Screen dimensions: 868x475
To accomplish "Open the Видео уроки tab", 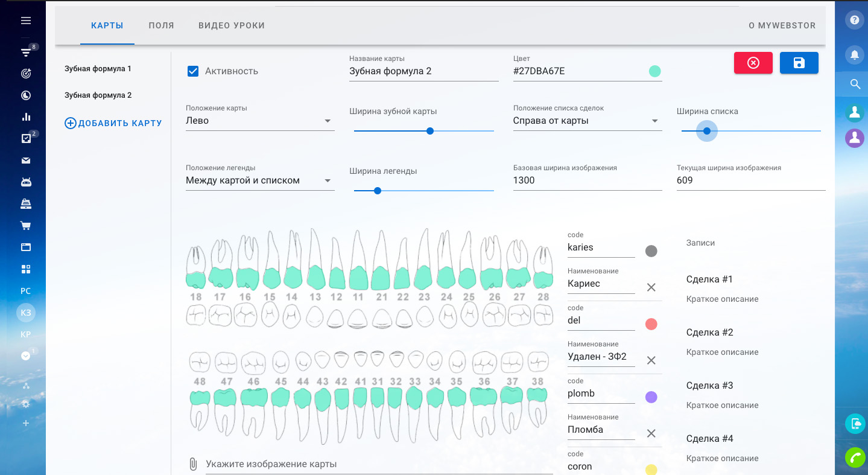I will click(x=232, y=25).
